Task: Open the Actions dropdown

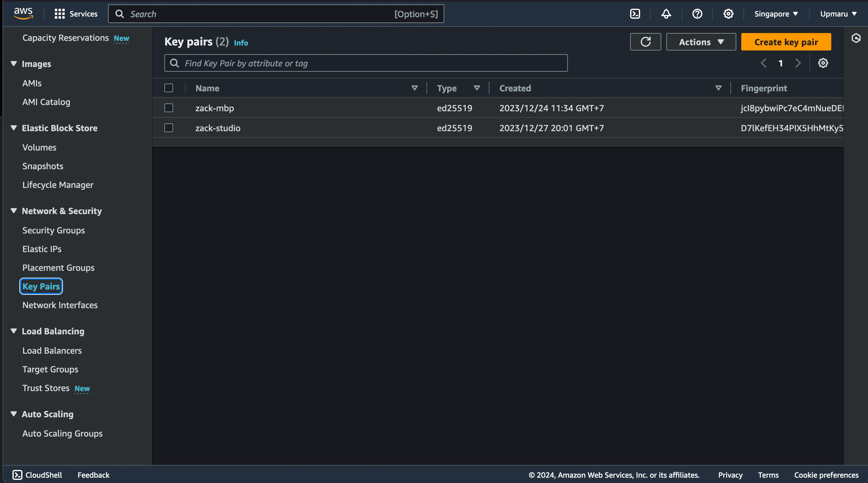Action: (x=701, y=42)
